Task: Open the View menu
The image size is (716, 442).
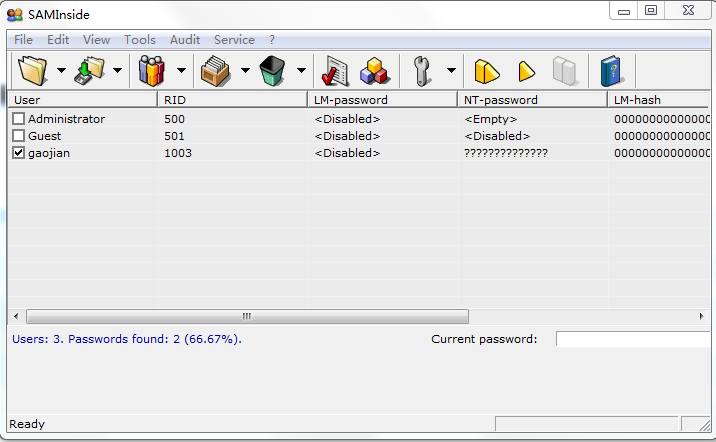Action: [96, 40]
